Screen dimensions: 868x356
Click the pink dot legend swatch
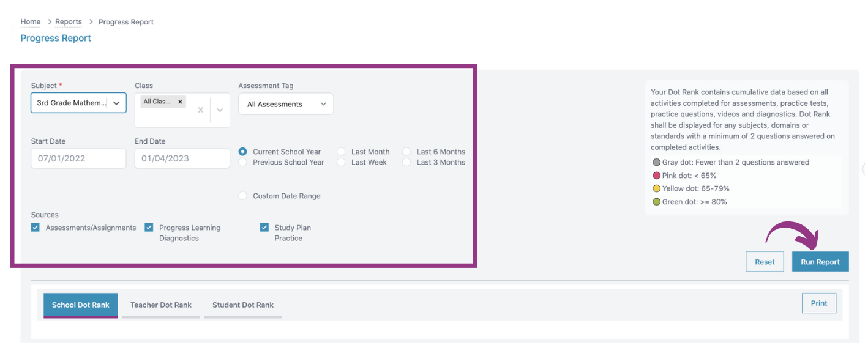point(656,176)
